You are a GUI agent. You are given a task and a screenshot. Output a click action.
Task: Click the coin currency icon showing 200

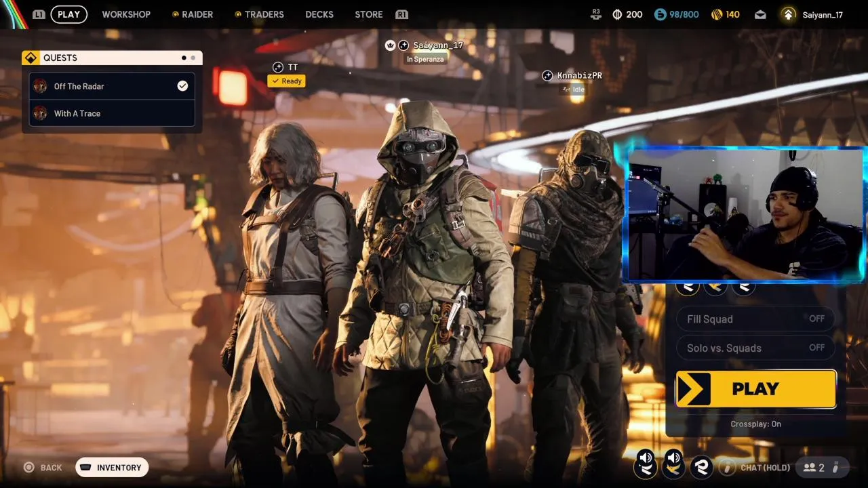pos(617,14)
